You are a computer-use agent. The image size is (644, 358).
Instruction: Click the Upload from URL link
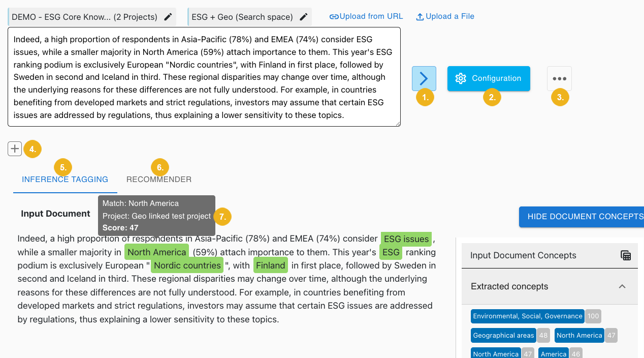click(x=371, y=16)
